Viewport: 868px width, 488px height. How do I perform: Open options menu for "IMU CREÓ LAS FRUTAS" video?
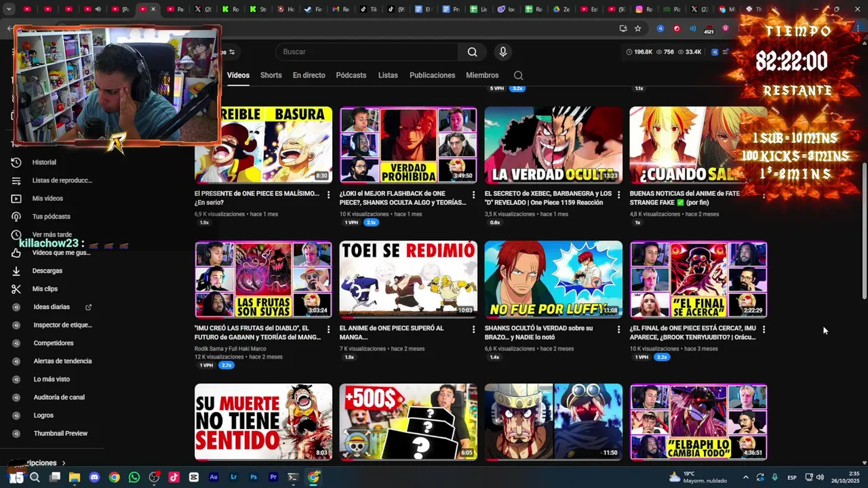(329, 329)
